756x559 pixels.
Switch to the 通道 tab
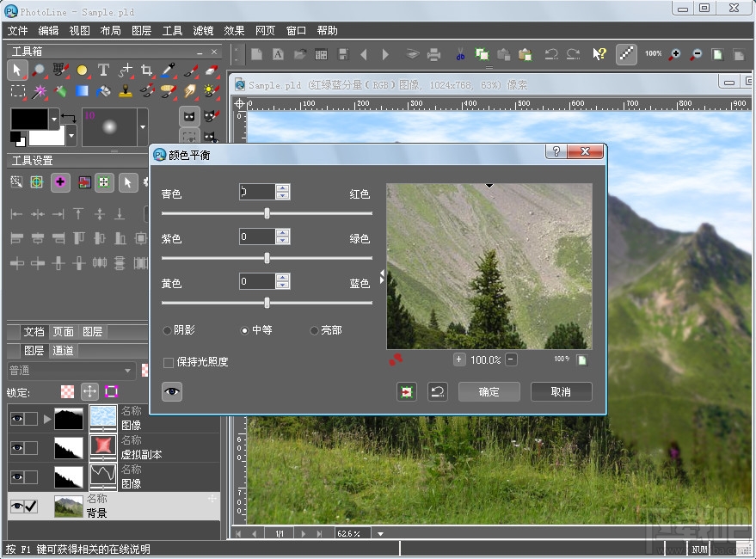click(x=63, y=350)
